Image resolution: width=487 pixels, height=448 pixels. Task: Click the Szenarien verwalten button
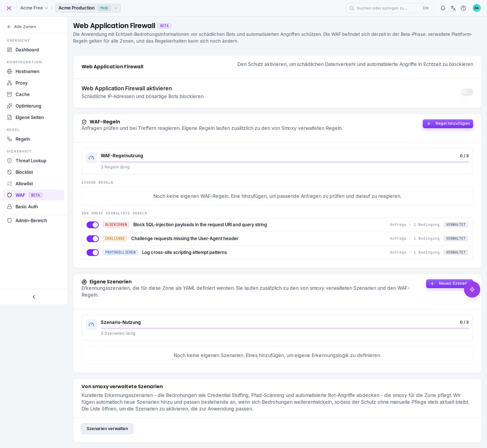107,429
